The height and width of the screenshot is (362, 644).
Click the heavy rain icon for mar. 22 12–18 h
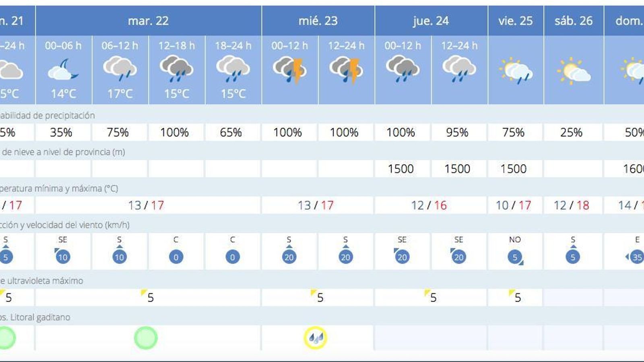click(177, 69)
